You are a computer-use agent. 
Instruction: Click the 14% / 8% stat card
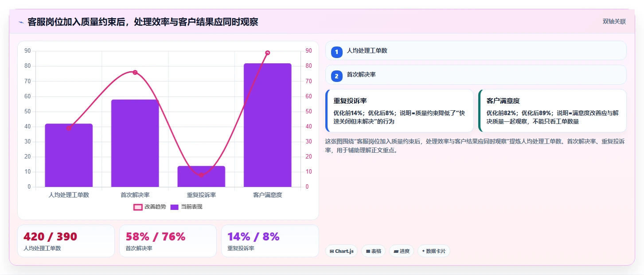[x=270, y=241]
